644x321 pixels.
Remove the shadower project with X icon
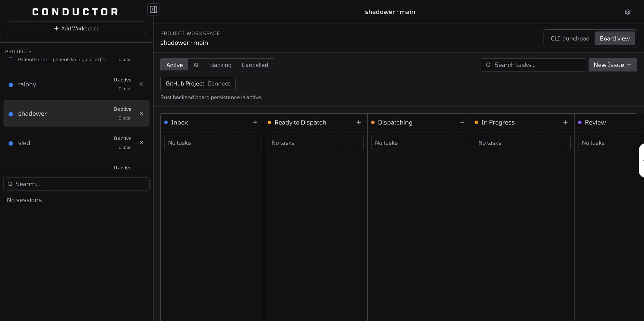tap(141, 113)
